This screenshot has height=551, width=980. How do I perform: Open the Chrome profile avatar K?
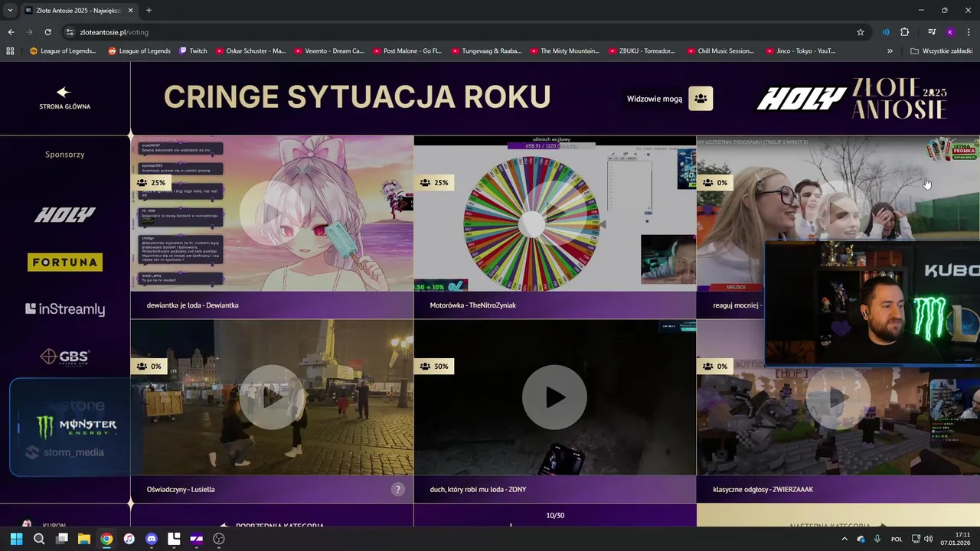[x=950, y=32]
